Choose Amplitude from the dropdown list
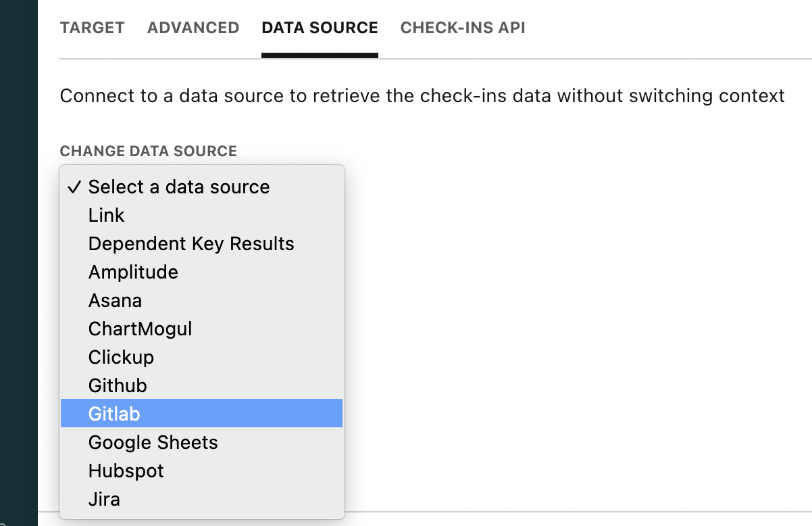812x526 pixels. (133, 272)
